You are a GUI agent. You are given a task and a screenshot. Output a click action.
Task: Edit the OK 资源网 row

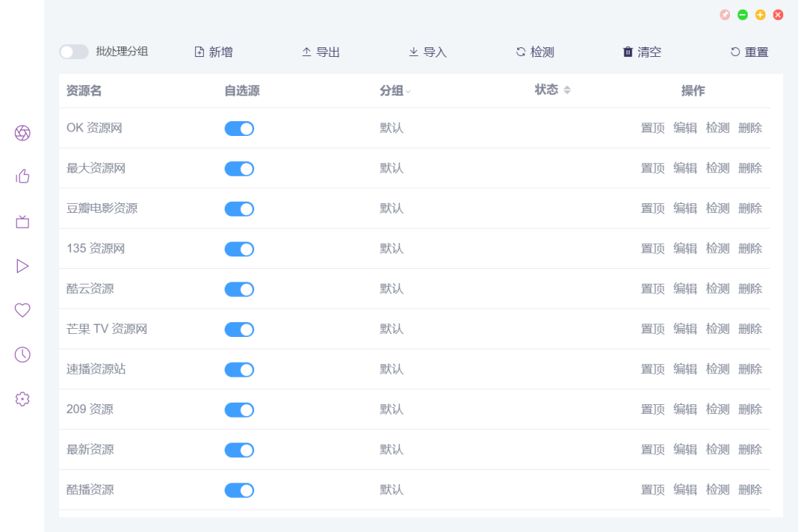[685, 128]
